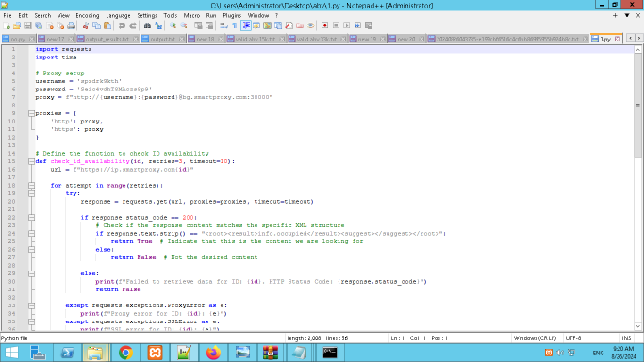Collapse the else fold at line 29
Image resolution: width=644 pixels, height=362 pixels.
pos(32,273)
